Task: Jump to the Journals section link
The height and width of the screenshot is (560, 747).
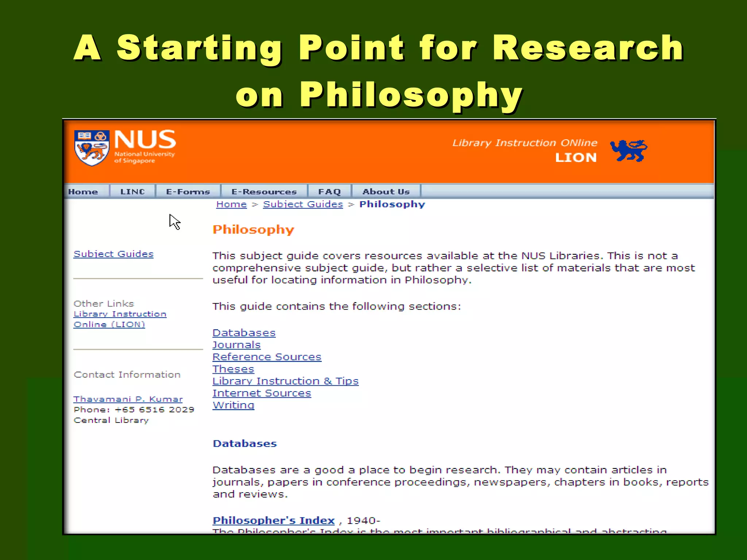Action: coord(237,345)
